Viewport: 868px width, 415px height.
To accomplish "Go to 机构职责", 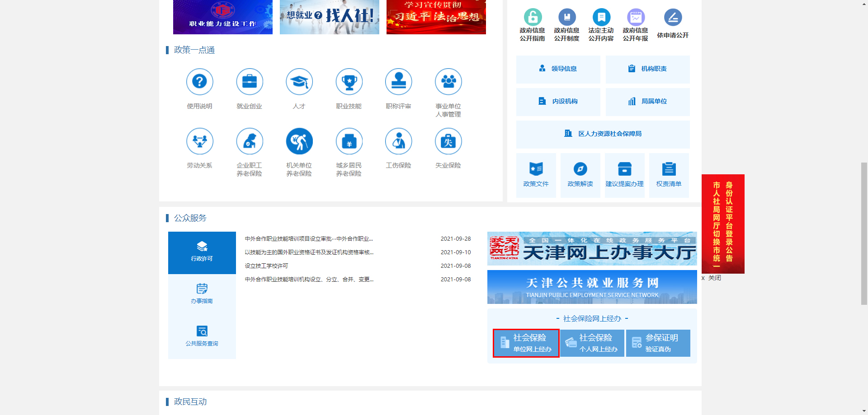I will pyautogui.click(x=648, y=69).
